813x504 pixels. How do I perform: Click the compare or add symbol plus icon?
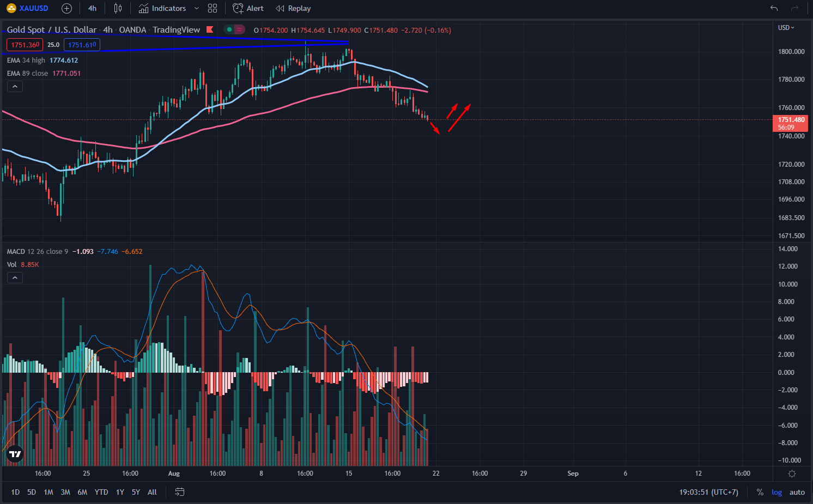point(66,9)
